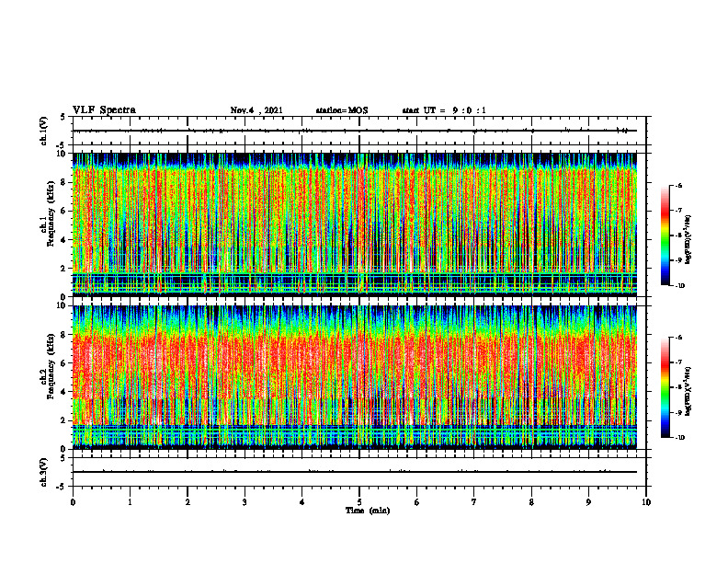Click the ch.1 frequency tick "4"
728x563 pixels.
[x=64, y=240]
